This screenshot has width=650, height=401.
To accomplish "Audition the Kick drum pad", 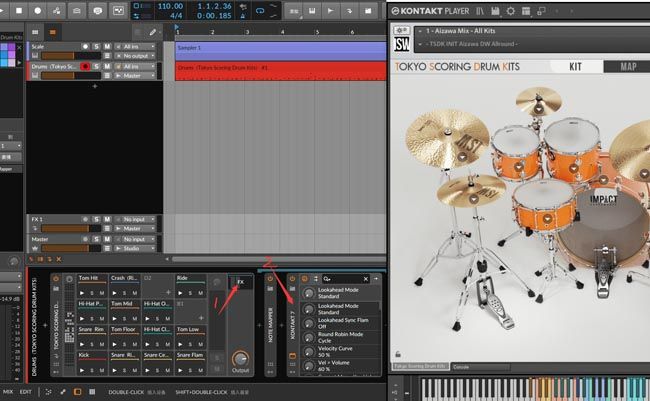I will point(82,370).
